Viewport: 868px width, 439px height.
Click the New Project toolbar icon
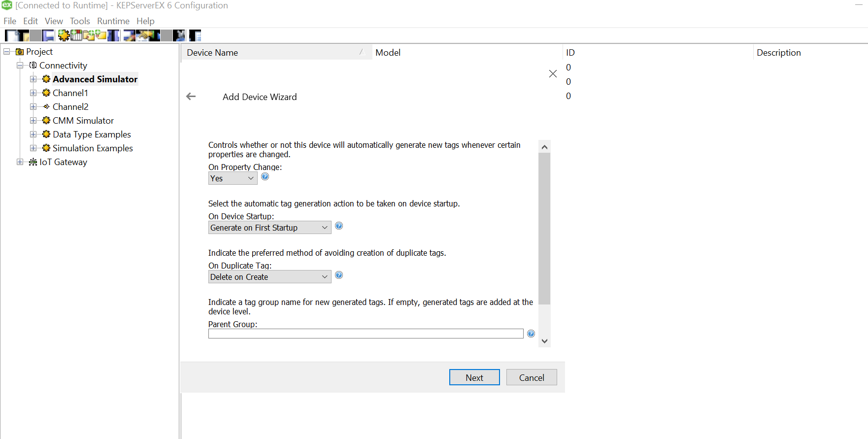pos(10,35)
